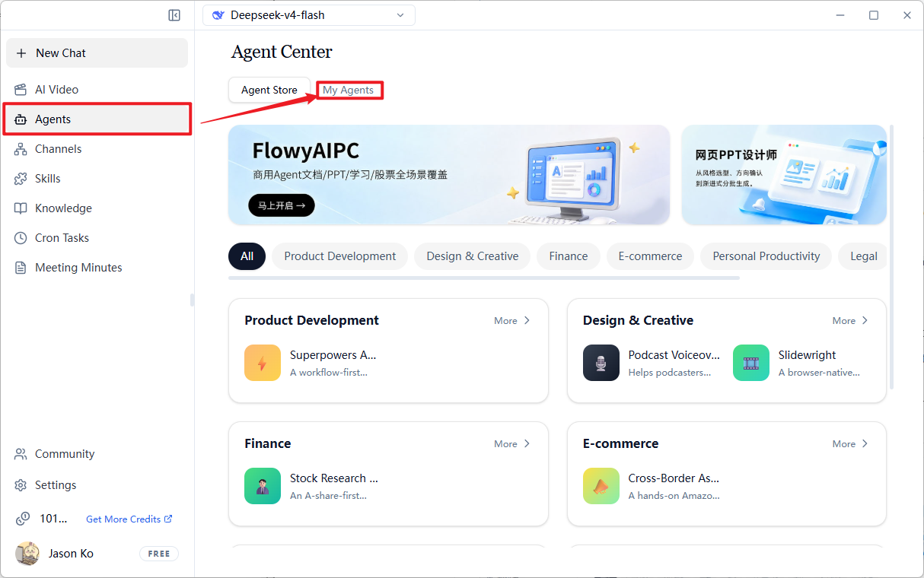Click the Deepseek whale logo icon
The height and width of the screenshot is (578, 924).
point(218,15)
